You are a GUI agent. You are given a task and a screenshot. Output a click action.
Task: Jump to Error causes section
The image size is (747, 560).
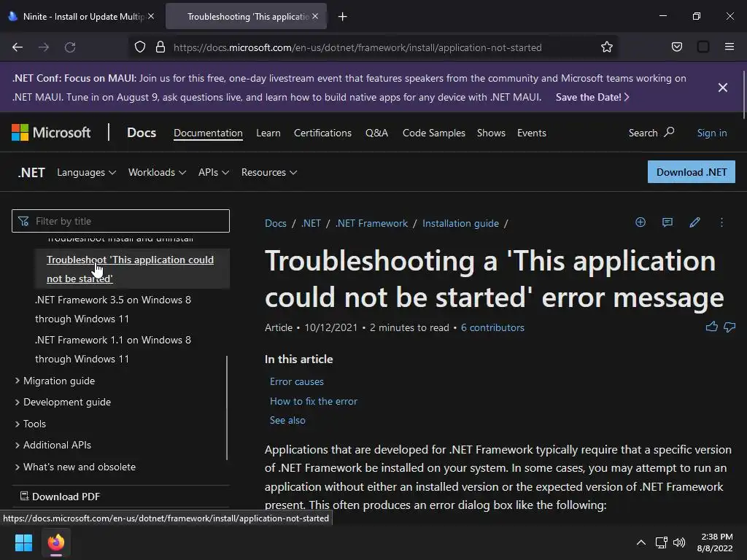pyautogui.click(x=297, y=381)
